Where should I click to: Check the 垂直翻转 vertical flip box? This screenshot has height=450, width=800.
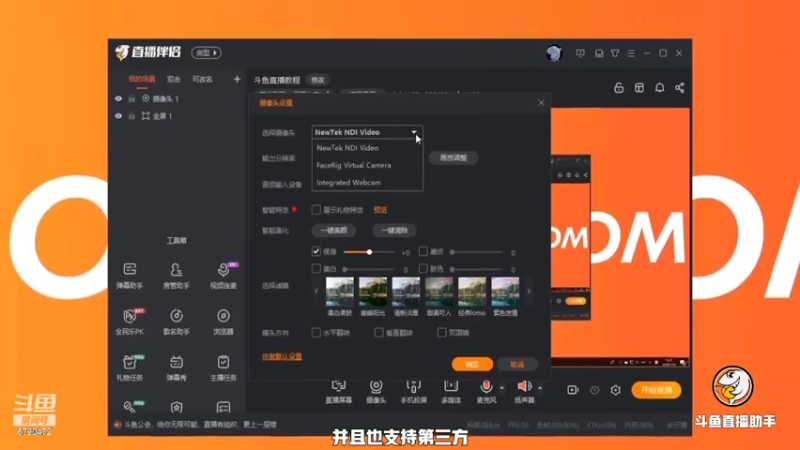379,333
